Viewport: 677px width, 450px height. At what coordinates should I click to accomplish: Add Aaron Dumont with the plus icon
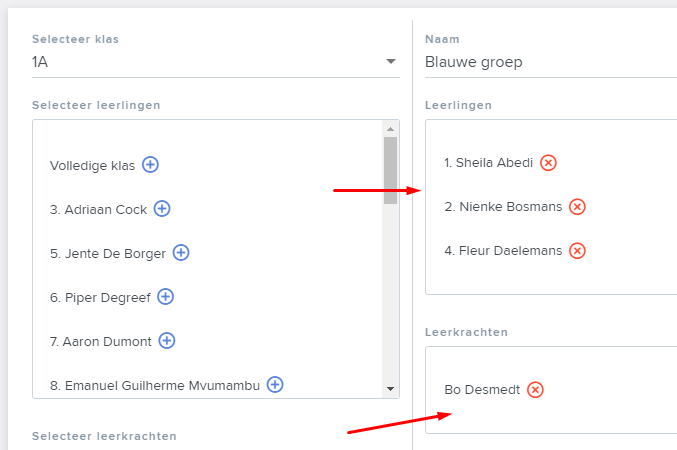point(167,341)
